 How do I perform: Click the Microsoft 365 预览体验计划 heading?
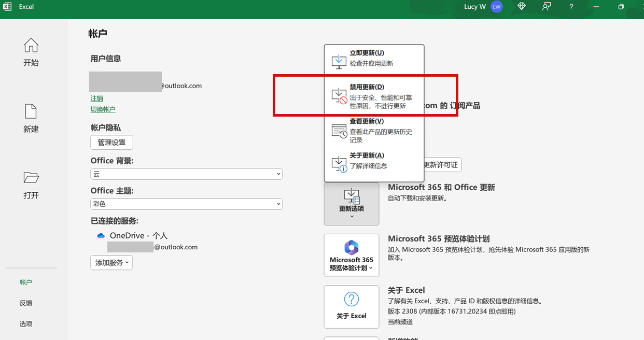439,239
